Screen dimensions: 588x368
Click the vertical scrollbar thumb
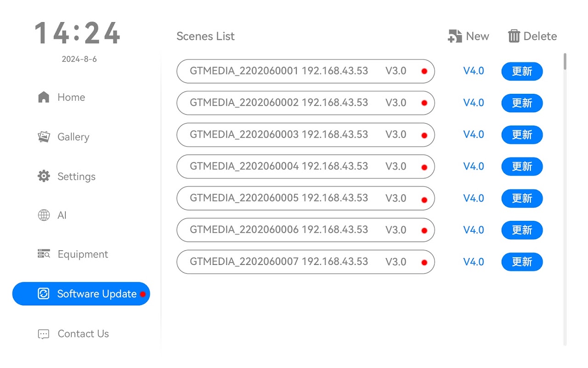[x=565, y=62]
